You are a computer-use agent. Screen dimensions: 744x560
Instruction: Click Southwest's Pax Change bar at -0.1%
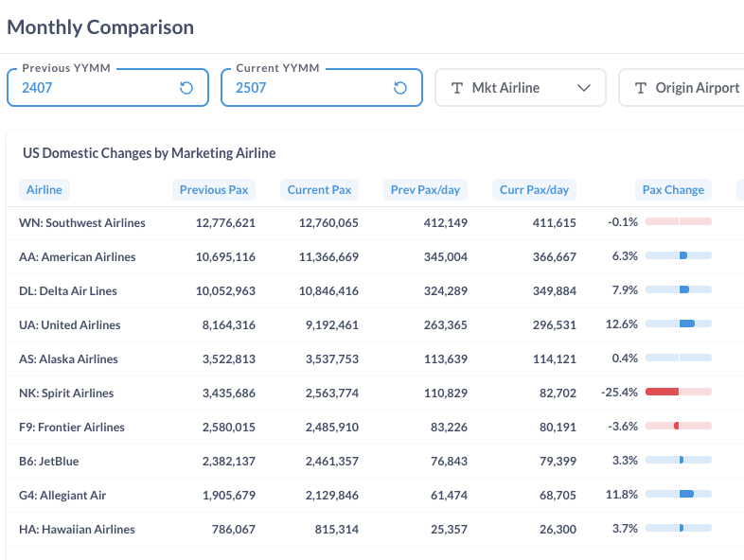click(679, 221)
